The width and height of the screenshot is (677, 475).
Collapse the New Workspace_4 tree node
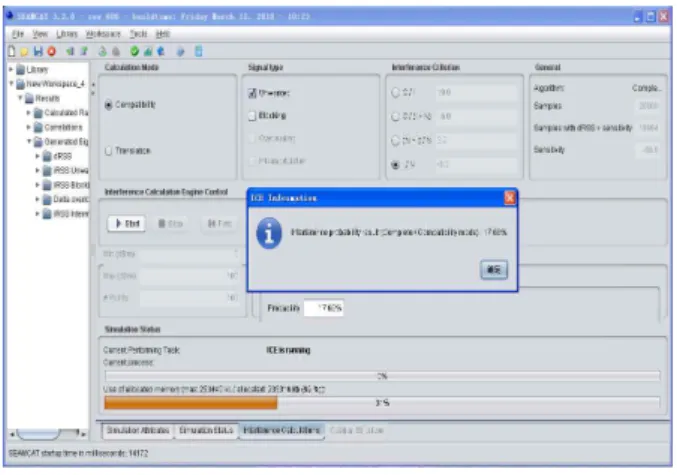click(11, 83)
